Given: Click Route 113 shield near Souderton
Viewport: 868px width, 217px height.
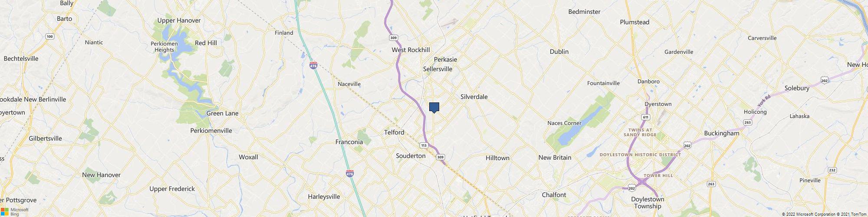Looking at the screenshot, I should 424,145.
